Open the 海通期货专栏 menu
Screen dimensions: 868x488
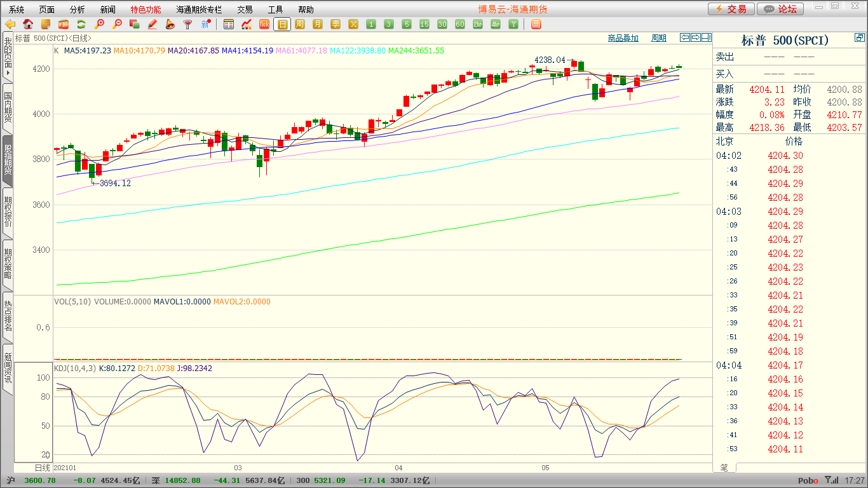(200, 10)
